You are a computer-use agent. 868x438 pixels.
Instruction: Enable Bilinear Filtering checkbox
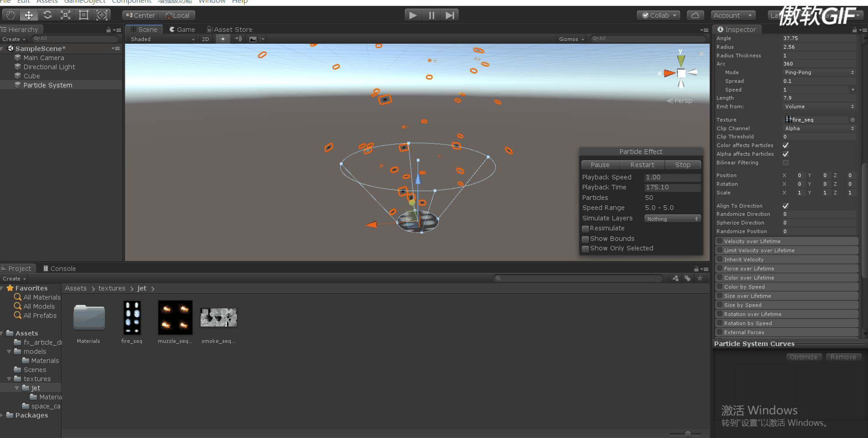(x=786, y=163)
